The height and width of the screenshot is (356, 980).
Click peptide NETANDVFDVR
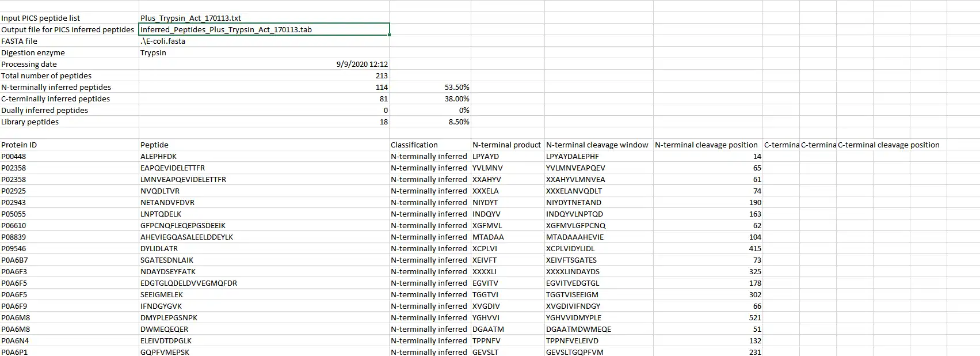pos(264,202)
